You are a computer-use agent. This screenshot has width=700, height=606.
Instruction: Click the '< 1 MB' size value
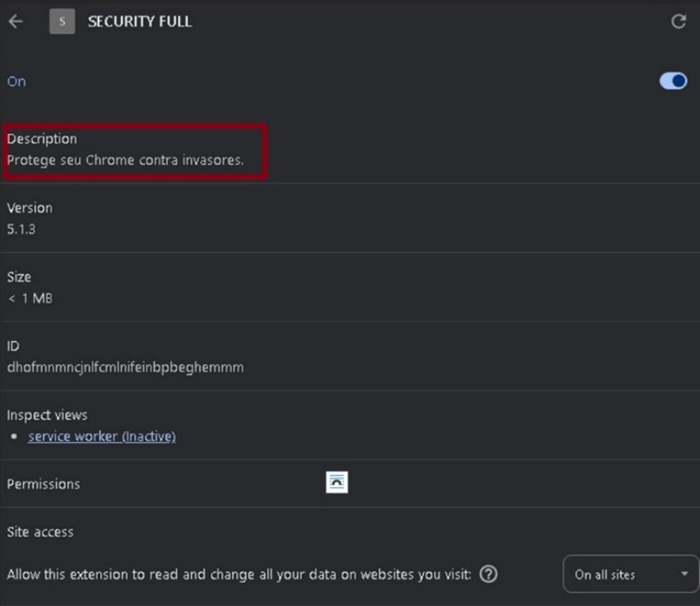pos(30,298)
